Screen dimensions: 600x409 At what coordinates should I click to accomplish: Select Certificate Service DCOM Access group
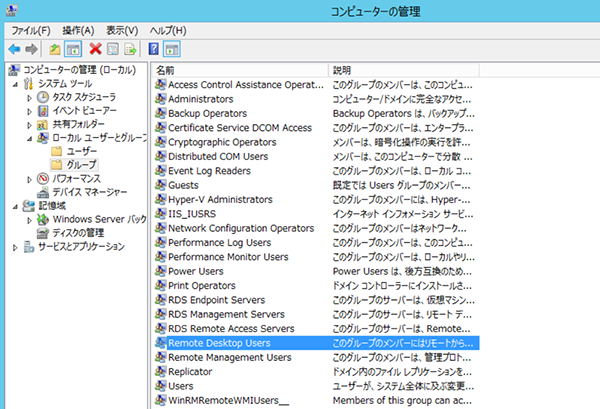(240, 127)
